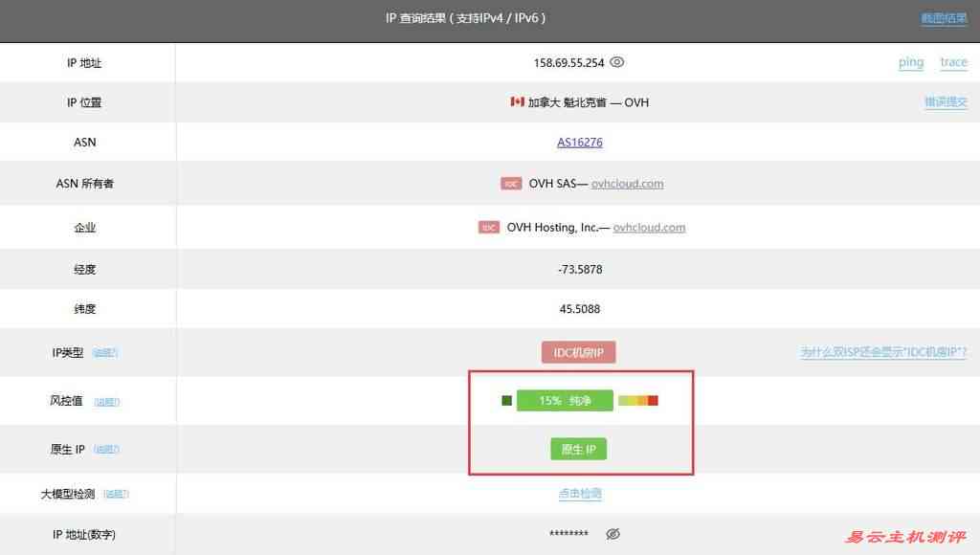Open the AS16276 link
The height and width of the screenshot is (555, 980).
[580, 142]
